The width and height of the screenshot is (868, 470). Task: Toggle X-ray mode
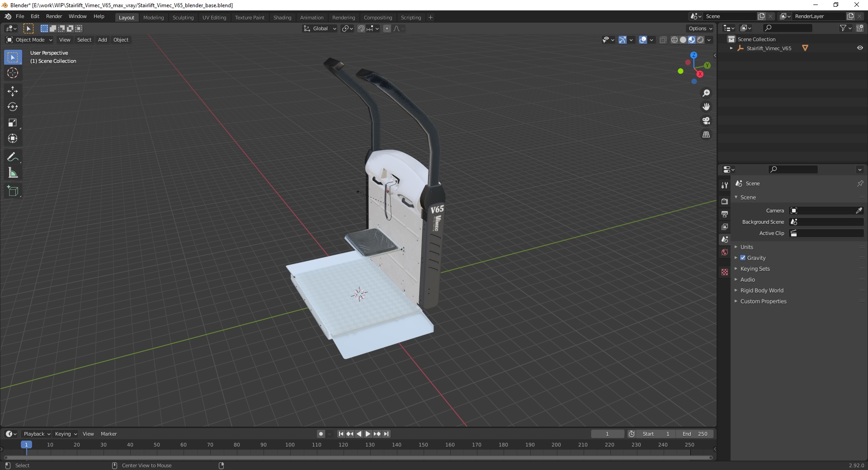coord(663,40)
